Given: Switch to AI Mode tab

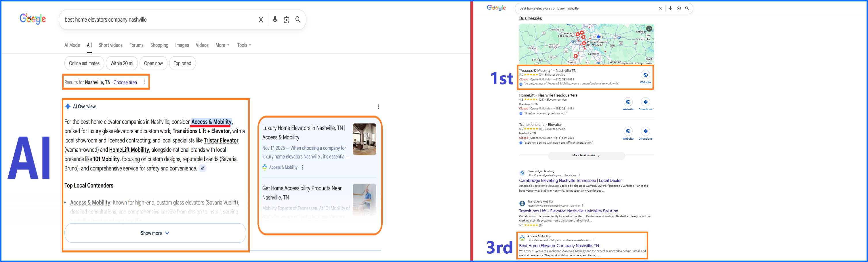Looking at the screenshot, I should coord(72,45).
